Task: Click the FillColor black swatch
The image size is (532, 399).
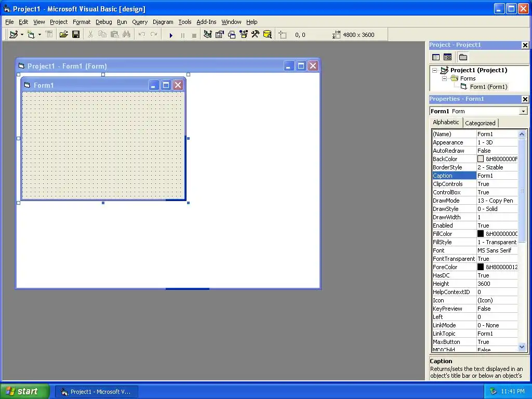Action: click(x=481, y=233)
